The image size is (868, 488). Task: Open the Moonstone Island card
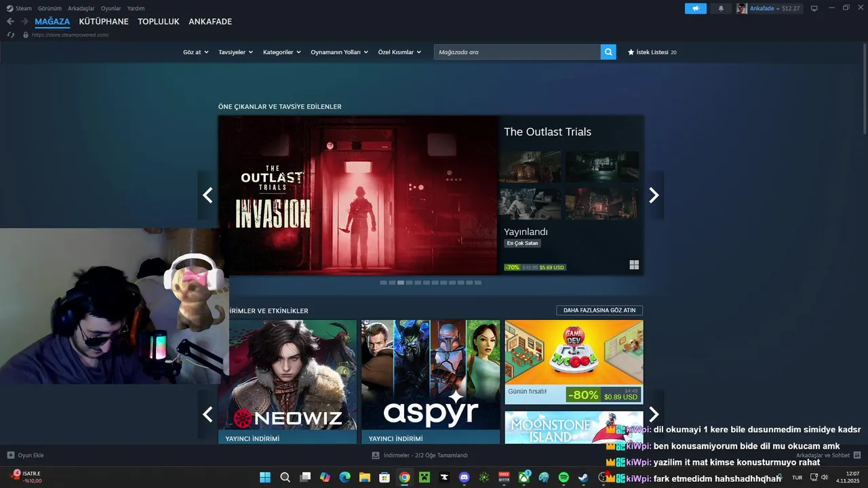click(x=574, y=427)
